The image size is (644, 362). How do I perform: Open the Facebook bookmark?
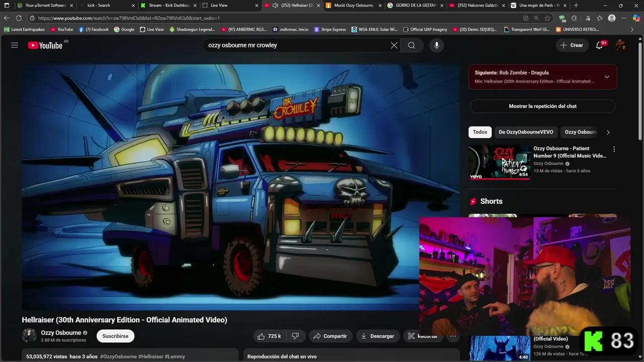coord(94,30)
